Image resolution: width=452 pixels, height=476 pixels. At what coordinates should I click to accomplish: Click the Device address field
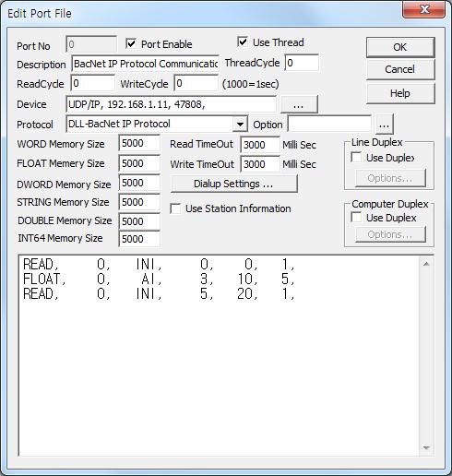pos(172,104)
